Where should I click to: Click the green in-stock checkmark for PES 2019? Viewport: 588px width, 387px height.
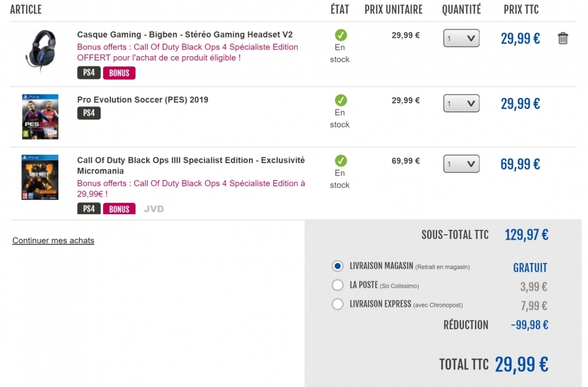coord(340,100)
